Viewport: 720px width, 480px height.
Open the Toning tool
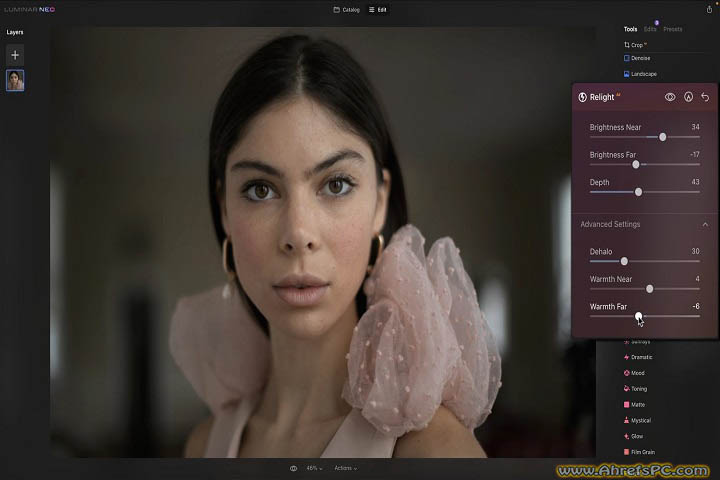click(x=635, y=389)
